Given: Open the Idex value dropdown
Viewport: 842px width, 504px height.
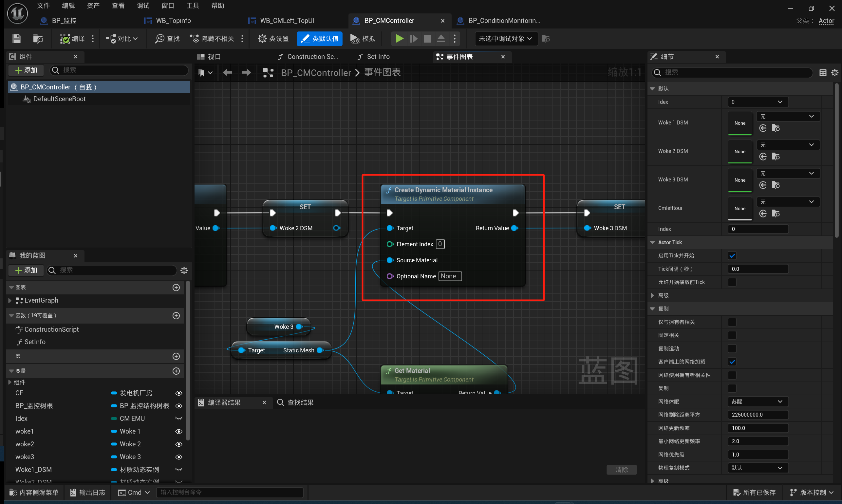Looking at the screenshot, I should (x=758, y=102).
